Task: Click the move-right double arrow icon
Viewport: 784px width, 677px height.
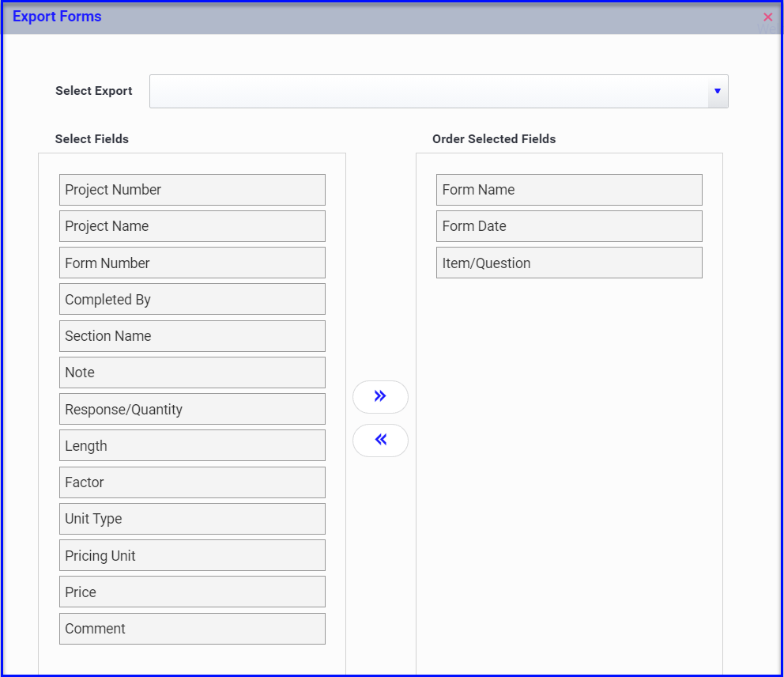Action: point(380,396)
